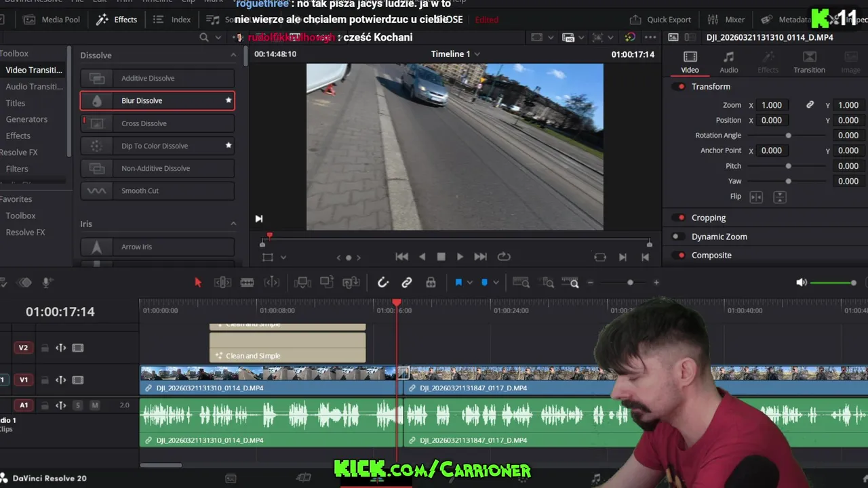Activate the Trim Edit Mode tool
The image size is (868, 488).
[222, 283]
